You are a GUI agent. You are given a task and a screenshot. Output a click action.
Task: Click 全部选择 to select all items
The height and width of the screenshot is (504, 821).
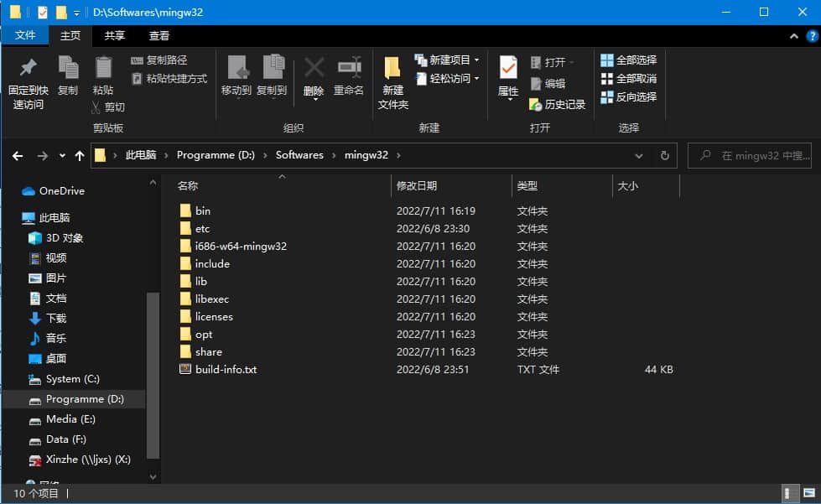click(x=628, y=60)
